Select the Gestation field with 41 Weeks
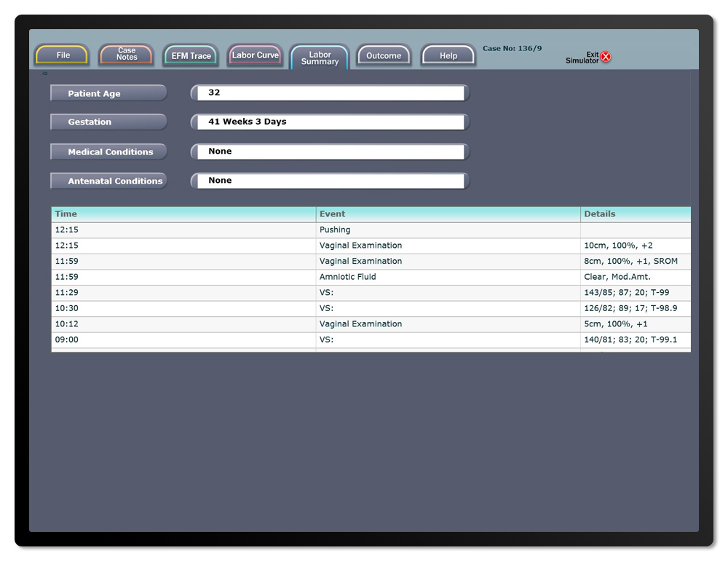The width and height of the screenshot is (728, 561). click(x=331, y=122)
